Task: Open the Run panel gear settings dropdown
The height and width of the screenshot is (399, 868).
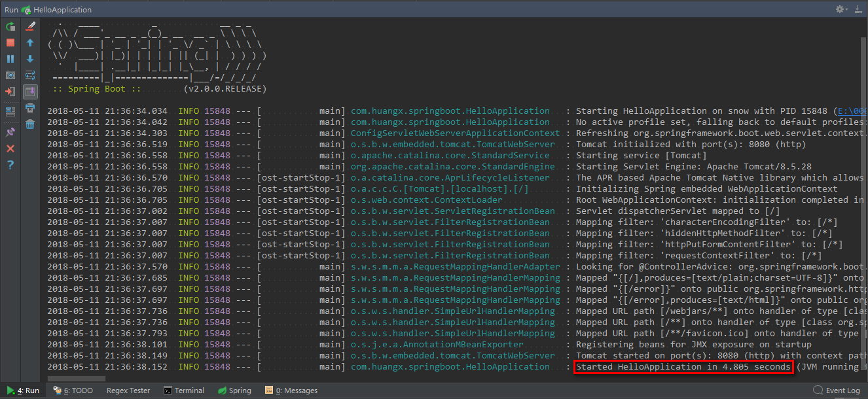Action: click(x=841, y=9)
